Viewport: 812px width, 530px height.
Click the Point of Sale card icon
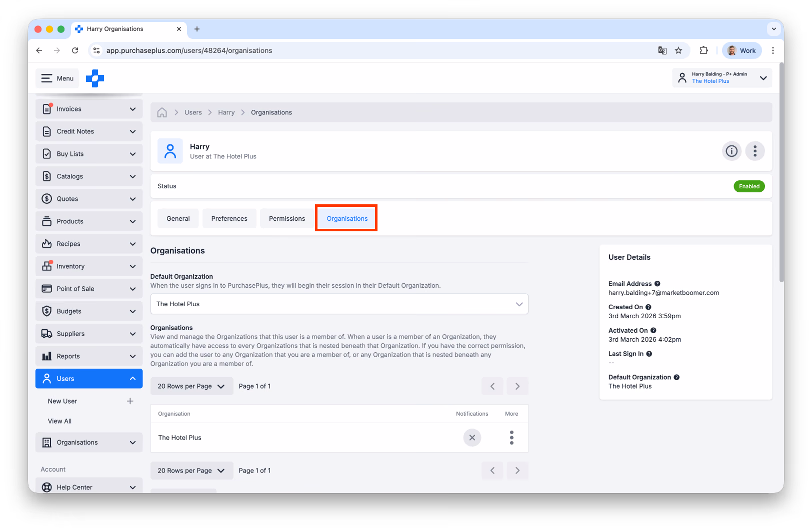[x=47, y=289]
